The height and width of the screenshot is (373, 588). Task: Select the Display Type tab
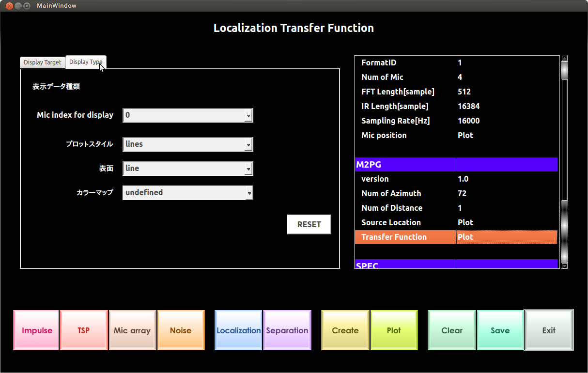[x=86, y=62]
